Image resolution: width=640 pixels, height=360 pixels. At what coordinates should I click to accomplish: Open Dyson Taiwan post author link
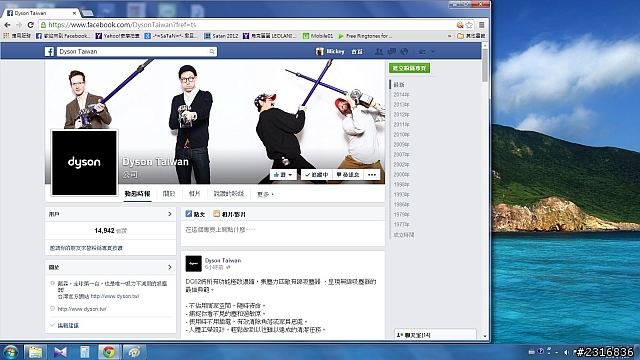223,260
